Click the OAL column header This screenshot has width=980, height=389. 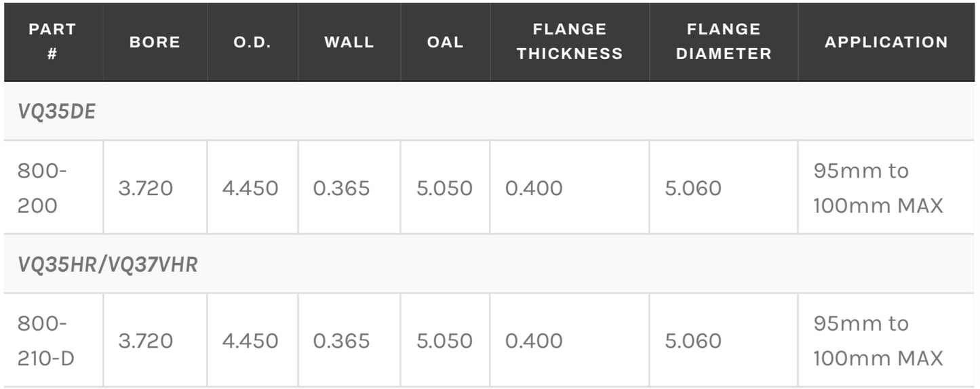pyautogui.click(x=445, y=42)
